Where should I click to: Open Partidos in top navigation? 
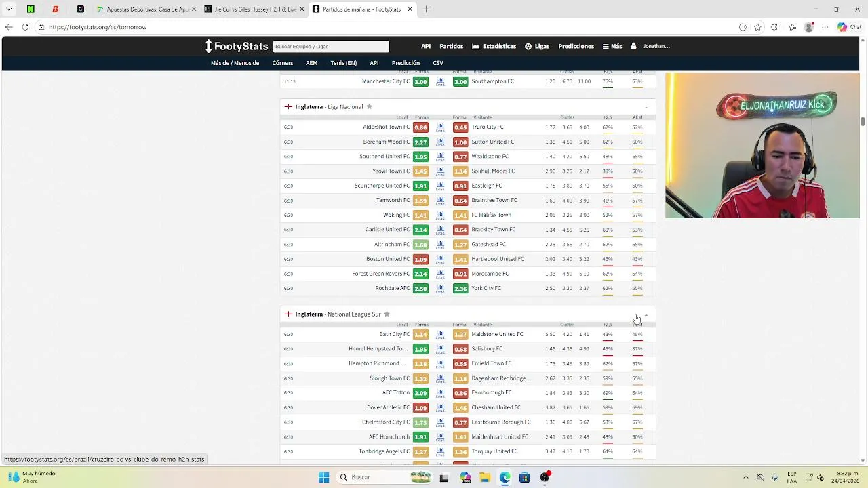pyautogui.click(x=451, y=46)
